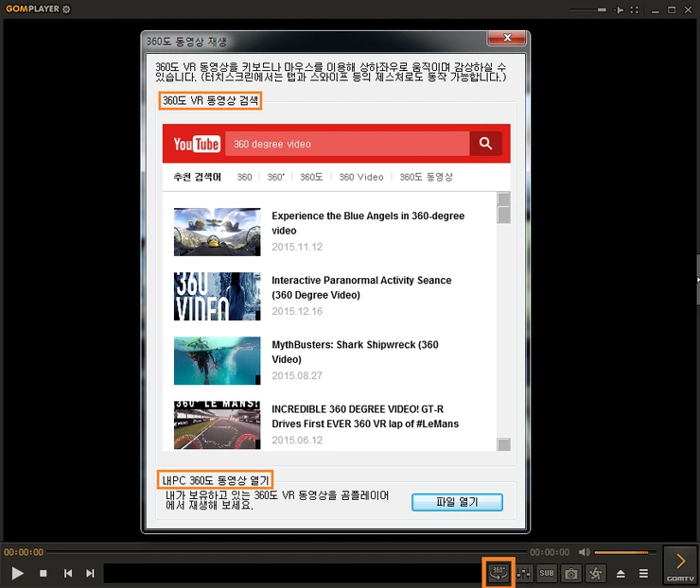Open 'Interactive Paranormal Activity Seance' title
This screenshot has width=700, height=588.
(361, 287)
